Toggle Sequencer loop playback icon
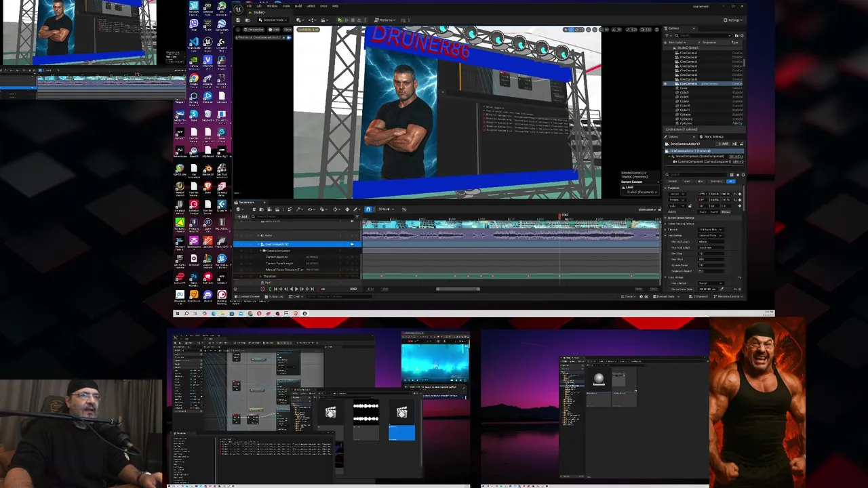This screenshot has height=488, width=868. coord(323,289)
